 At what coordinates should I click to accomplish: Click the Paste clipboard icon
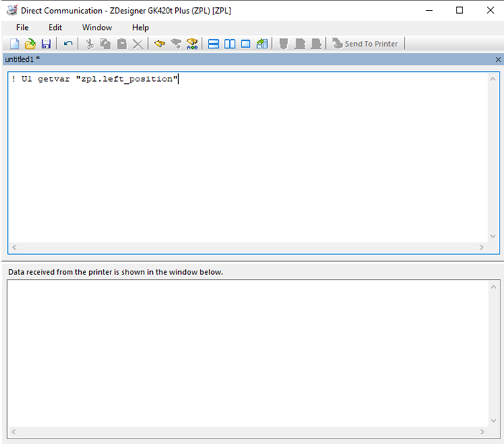pos(121,44)
